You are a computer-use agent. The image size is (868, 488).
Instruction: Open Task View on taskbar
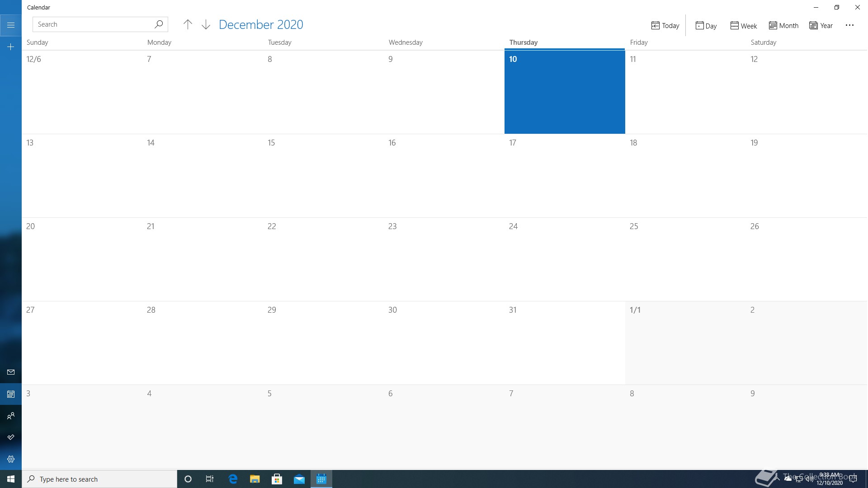[x=210, y=479]
